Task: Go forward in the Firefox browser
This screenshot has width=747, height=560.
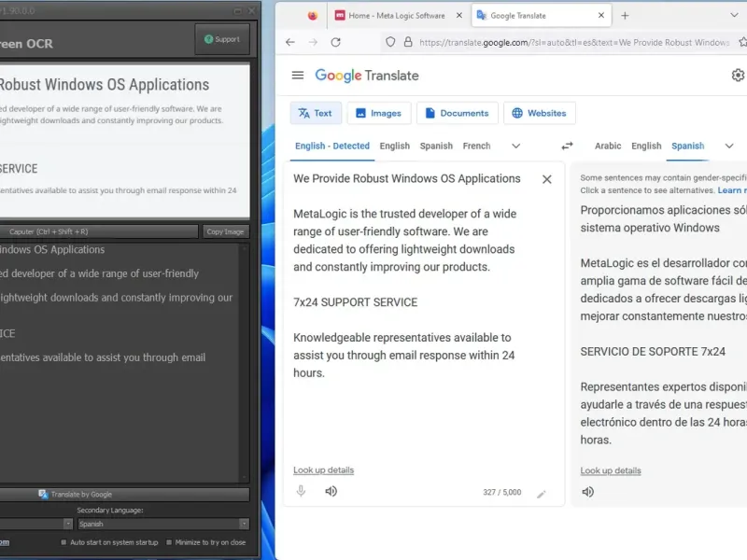Action: (313, 42)
